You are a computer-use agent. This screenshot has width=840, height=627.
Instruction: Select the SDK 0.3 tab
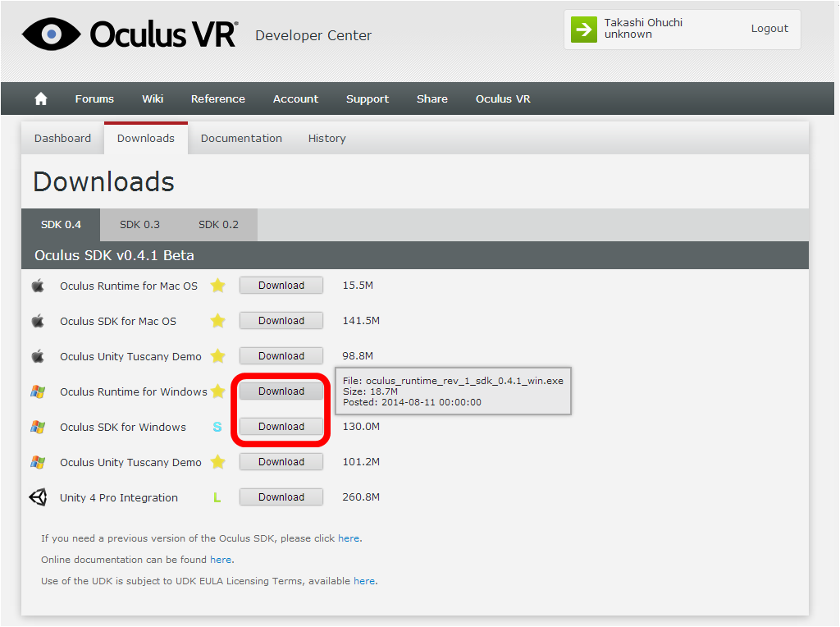[139, 225]
